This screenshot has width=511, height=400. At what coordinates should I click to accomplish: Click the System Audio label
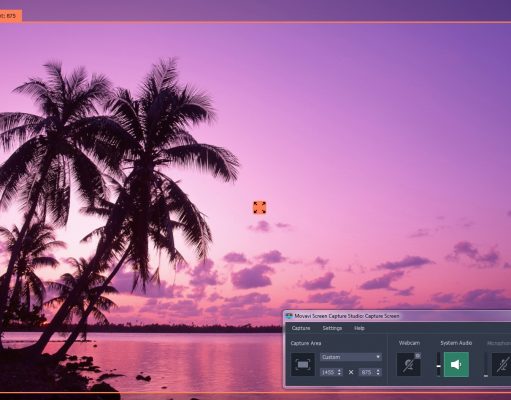click(456, 343)
